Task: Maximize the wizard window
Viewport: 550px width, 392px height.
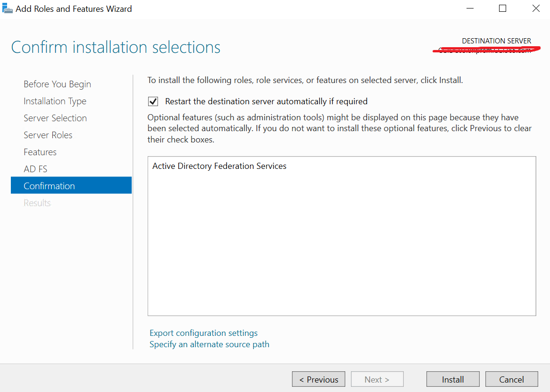Action: tap(503, 8)
